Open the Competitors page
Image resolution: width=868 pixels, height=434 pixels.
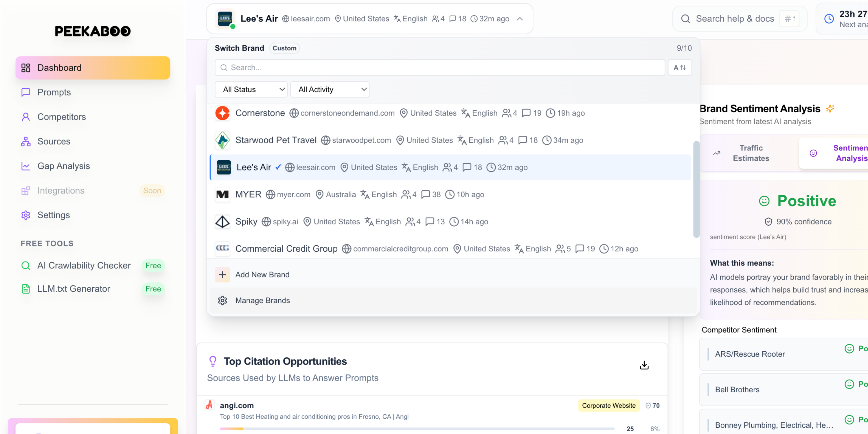pos(93,117)
